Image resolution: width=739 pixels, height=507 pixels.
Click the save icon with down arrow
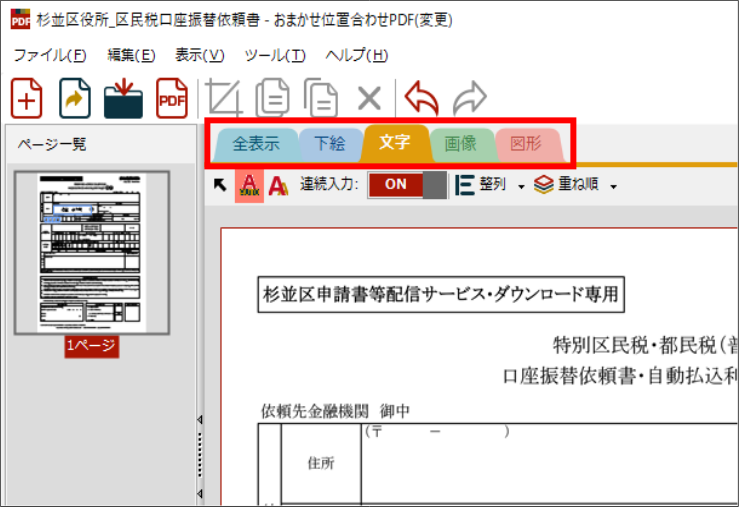pos(123,98)
